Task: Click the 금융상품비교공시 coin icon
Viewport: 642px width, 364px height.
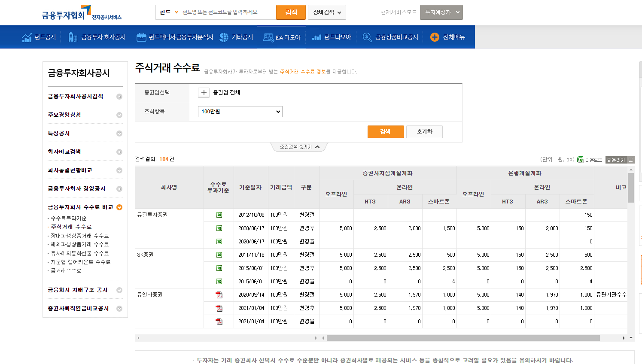Action: (x=366, y=37)
